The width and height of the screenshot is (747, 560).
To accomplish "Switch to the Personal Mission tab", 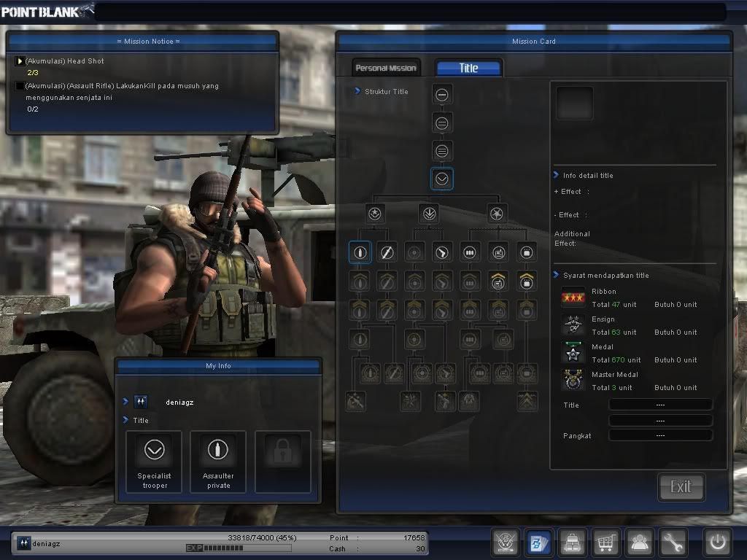I will coord(386,68).
